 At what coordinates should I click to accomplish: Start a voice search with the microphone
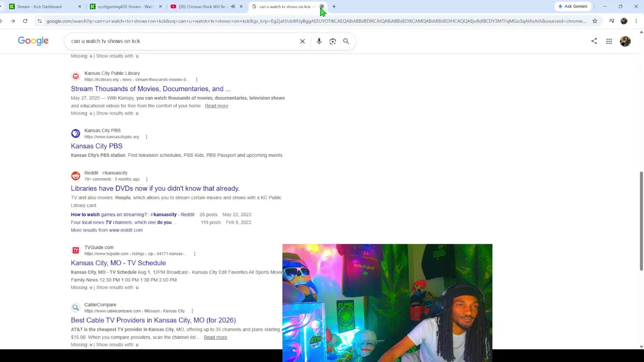point(319,41)
